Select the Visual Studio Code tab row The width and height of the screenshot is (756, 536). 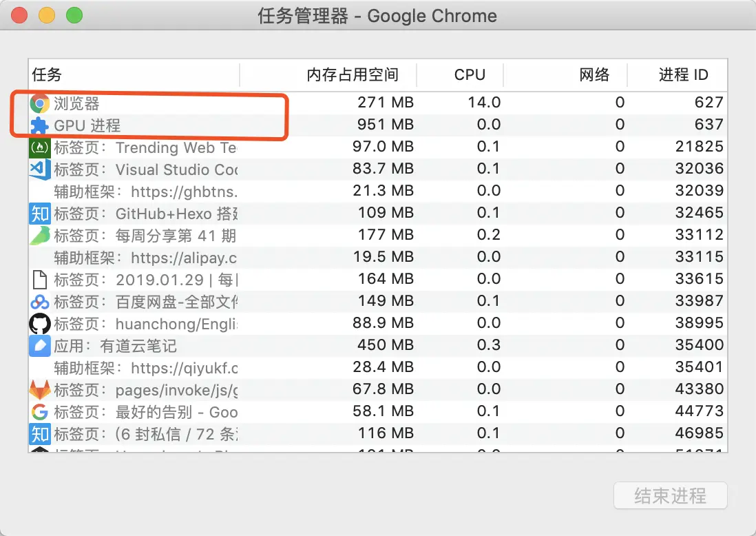[x=378, y=169]
